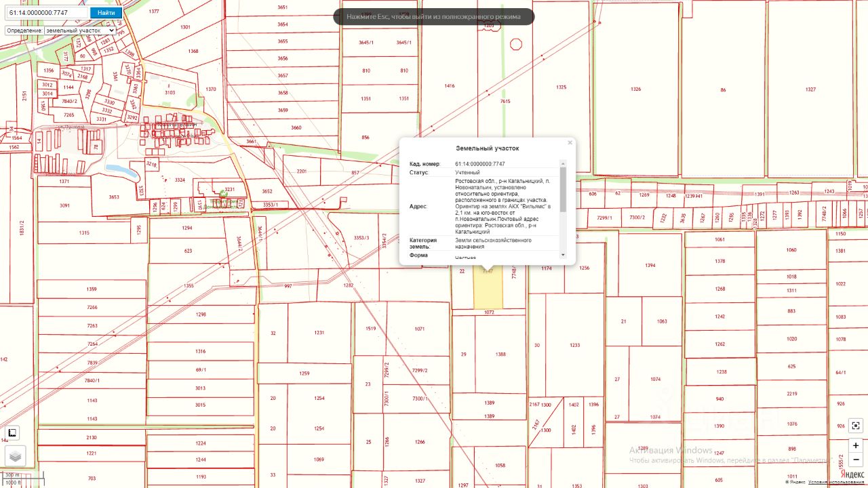Click parcel number 1388
The image size is (868, 488).
coord(500,354)
